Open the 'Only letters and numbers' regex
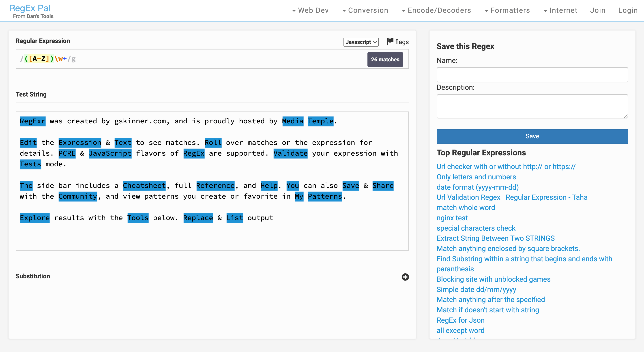The image size is (644, 352). click(x=476, y=177)
